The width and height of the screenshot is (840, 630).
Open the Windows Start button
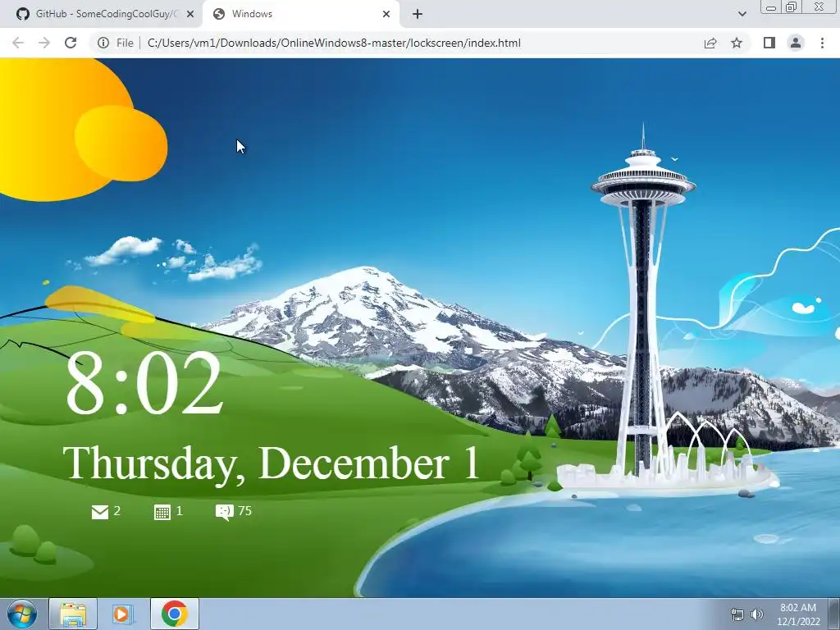22,614
